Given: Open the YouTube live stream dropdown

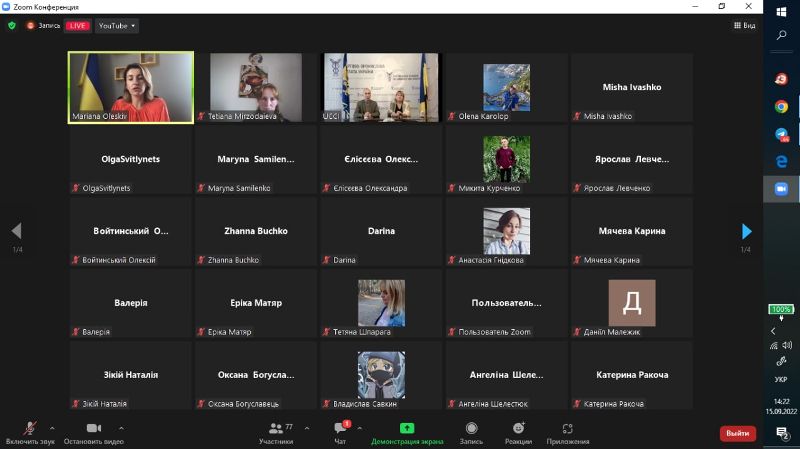Looking at the screenshot, I should tap(117, 25).
